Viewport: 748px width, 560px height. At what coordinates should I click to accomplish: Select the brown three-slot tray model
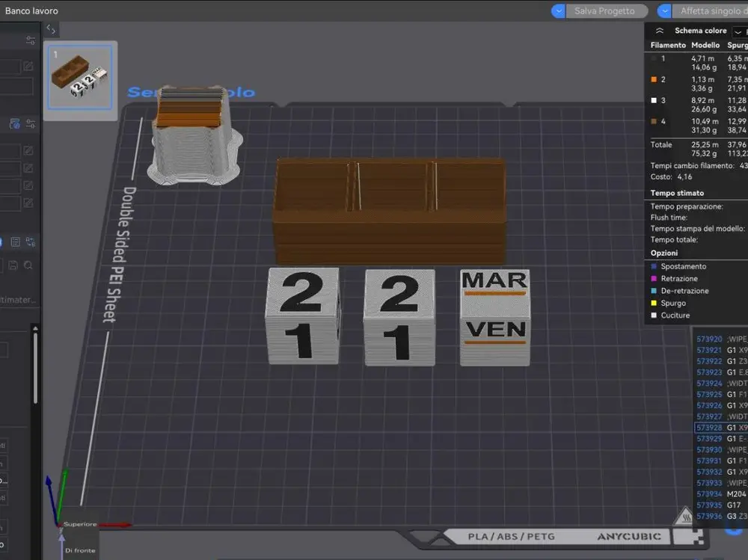click(389, 210)
